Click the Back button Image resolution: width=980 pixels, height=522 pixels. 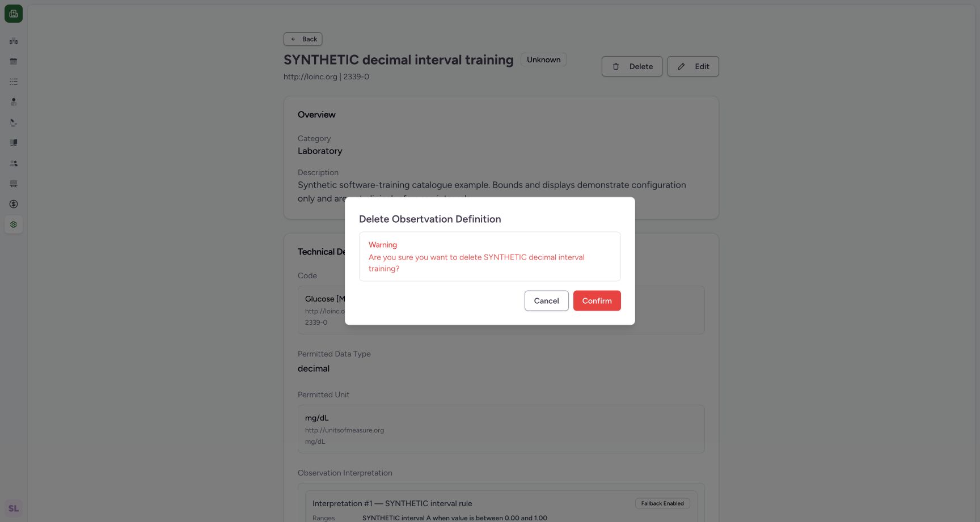click(303, 39)
